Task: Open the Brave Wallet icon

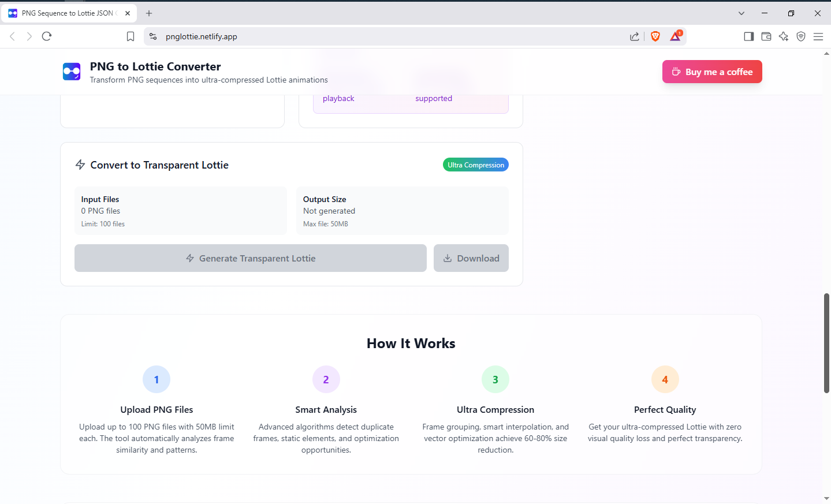Action: point(766,36)
